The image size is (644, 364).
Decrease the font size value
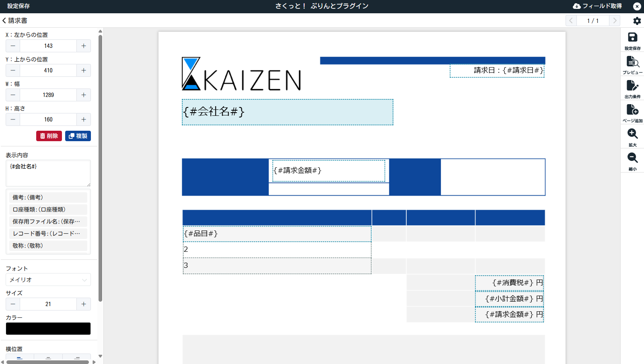(x=13, y=304)
